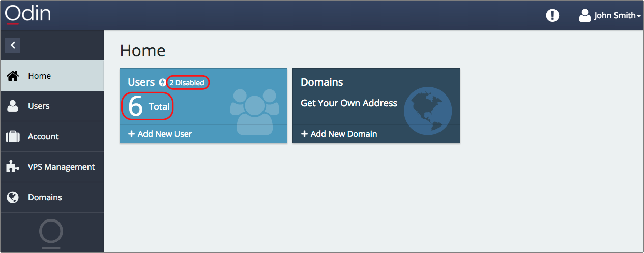Viewport: 644px width, 253px height.
Task: Click the briefcase icon for Account
Action: pyautogui.click(x=13, y=136)
